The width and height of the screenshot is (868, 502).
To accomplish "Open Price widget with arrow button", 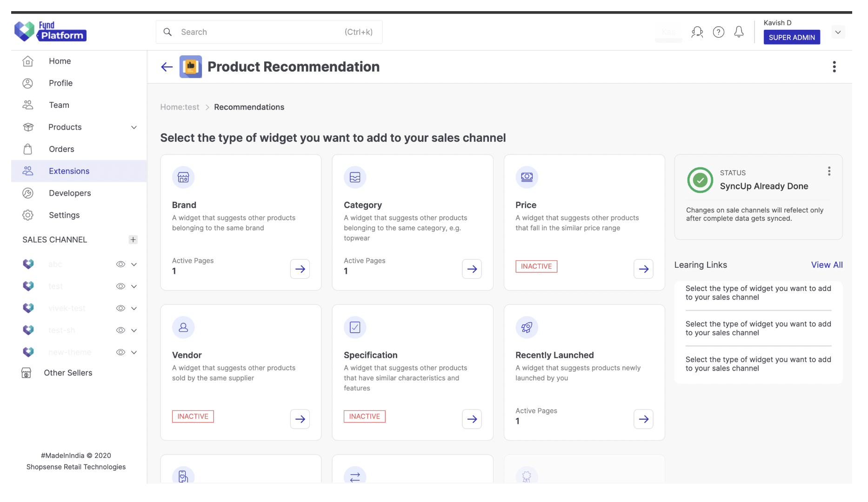I will [643, 269].
